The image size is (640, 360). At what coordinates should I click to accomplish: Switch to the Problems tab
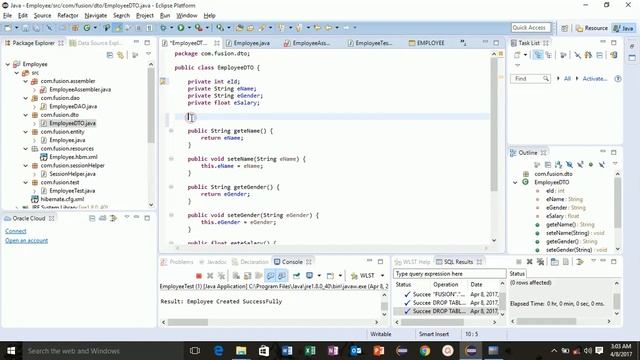(x=177, y=262)
